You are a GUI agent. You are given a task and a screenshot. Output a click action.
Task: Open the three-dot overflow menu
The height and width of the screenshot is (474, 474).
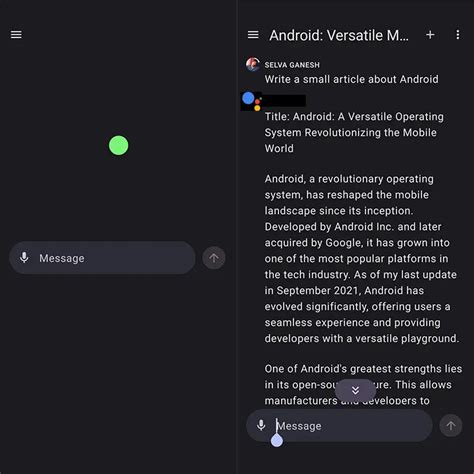(x=458, y=35)
